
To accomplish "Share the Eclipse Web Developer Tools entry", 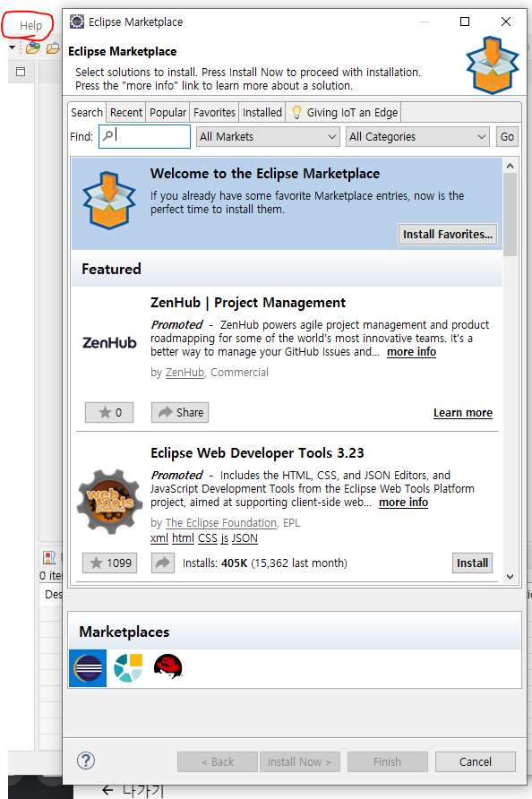I will tap(163, 563).
